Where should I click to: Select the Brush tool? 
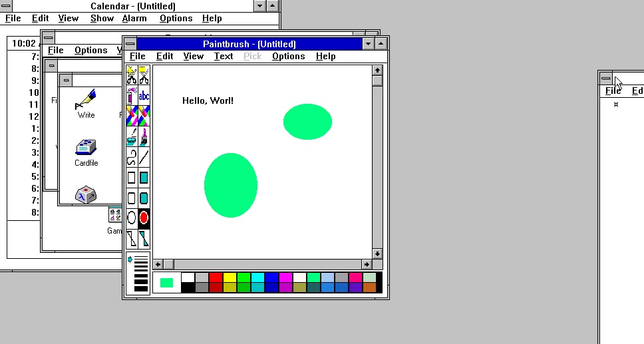tap(144, 136)
